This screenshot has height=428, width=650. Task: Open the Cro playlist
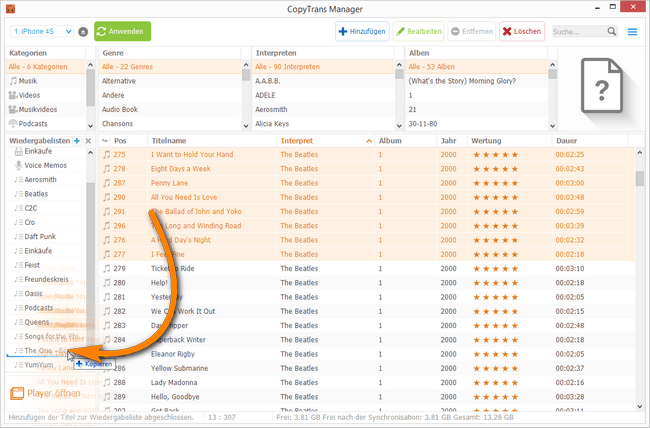pyautogui.click(x=46, y=222)
